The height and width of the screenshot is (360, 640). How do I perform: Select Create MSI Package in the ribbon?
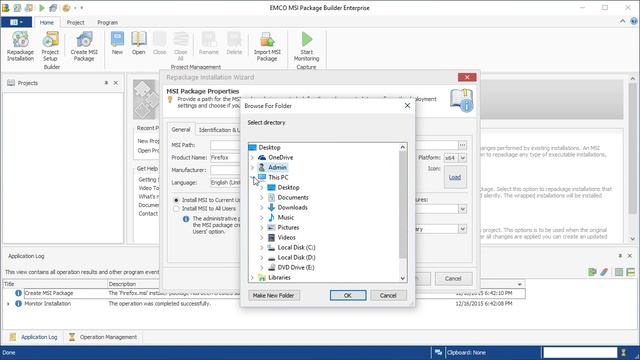click(84, 47)
